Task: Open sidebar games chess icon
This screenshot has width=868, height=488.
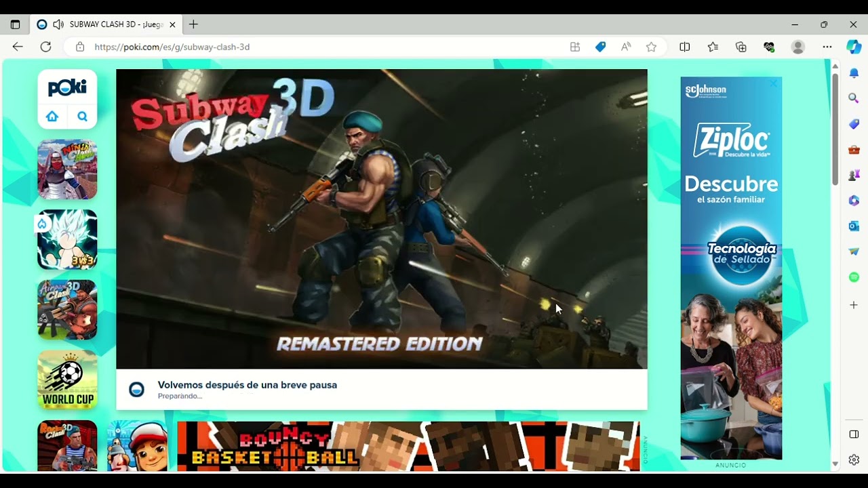Action: coord(854,175)
